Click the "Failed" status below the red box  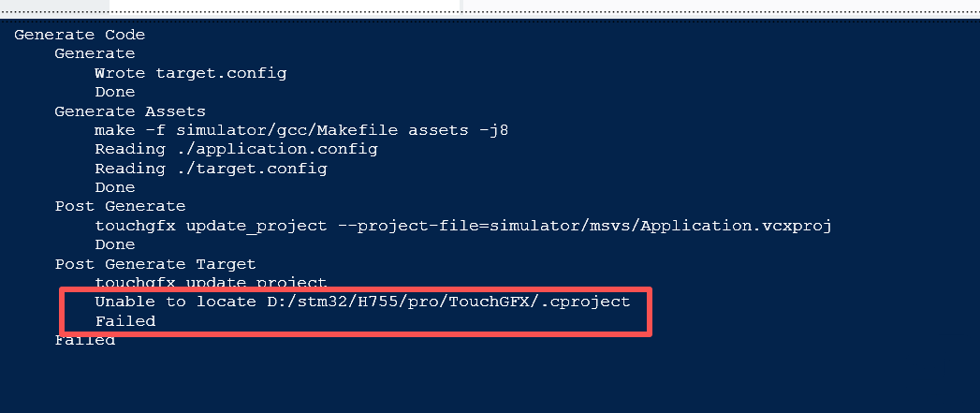click(x=84, y=342)
